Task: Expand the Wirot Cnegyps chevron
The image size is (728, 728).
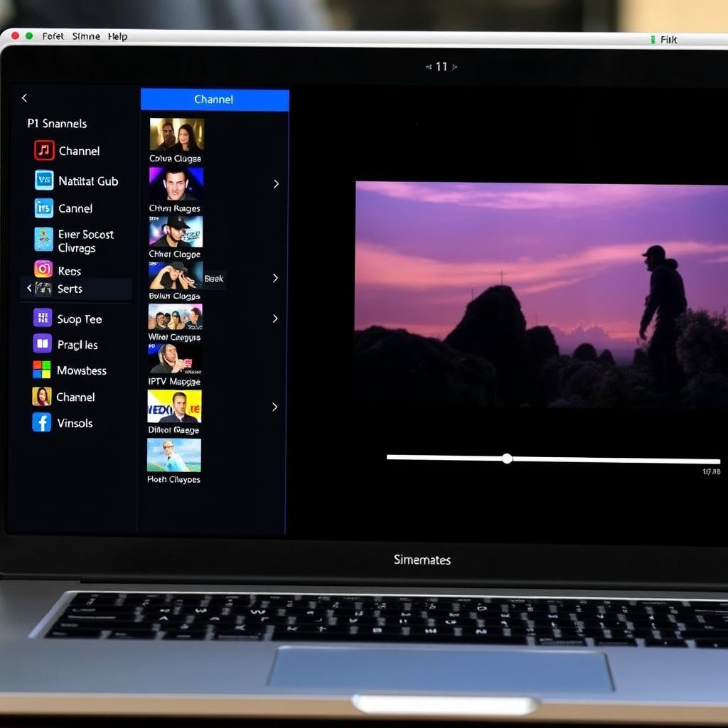Action: pyautogui.click(x=276, y=318)
